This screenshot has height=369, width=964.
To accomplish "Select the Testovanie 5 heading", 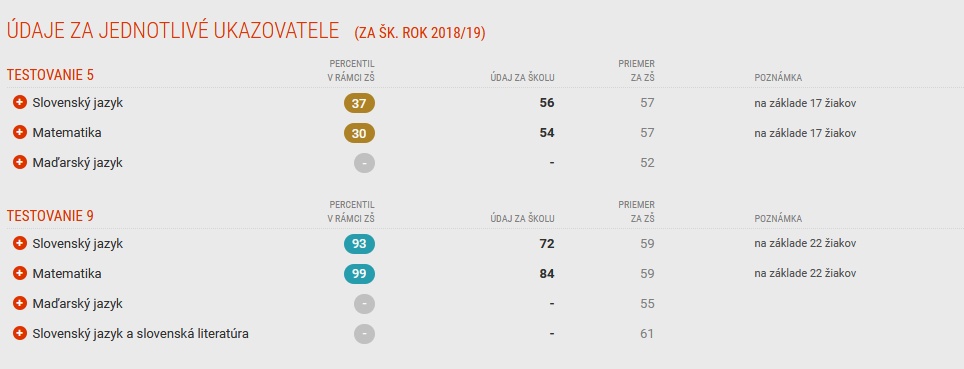I will point(50,75).
